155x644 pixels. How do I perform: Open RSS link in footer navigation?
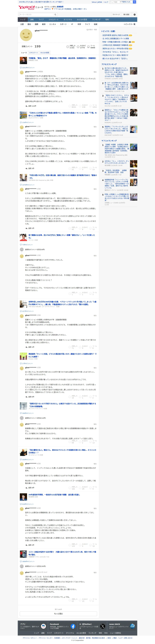[x=106, y=633]
